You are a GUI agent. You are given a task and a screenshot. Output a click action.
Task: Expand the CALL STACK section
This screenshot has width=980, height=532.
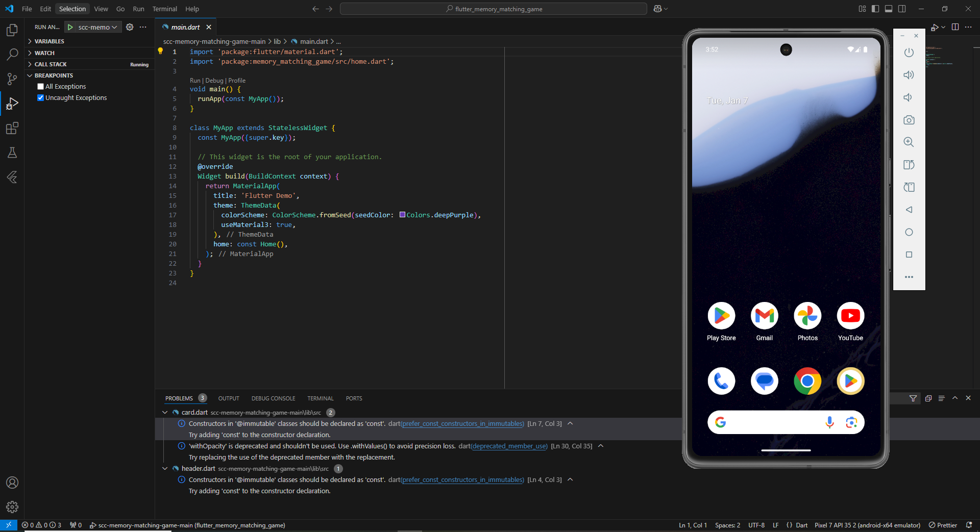tap(89, 64)
